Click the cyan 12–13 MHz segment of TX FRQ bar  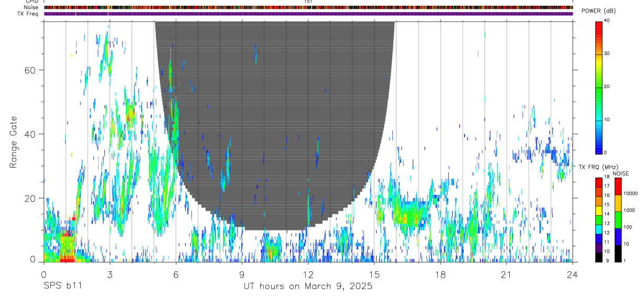(x=598, y=229)
